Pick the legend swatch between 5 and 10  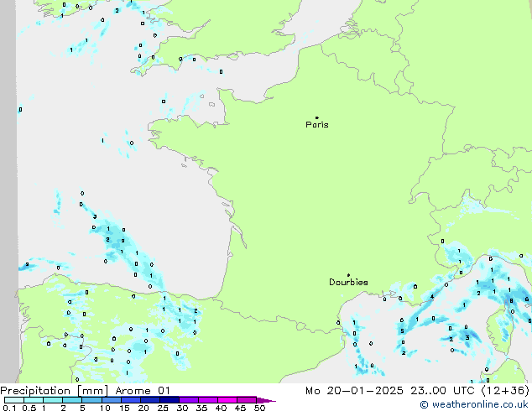click(91, 400)
